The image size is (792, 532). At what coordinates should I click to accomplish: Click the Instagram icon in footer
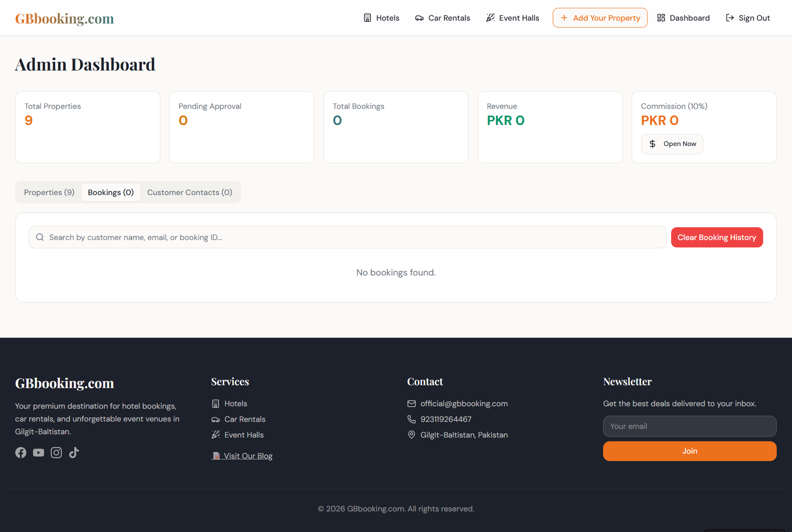point(56,452)
